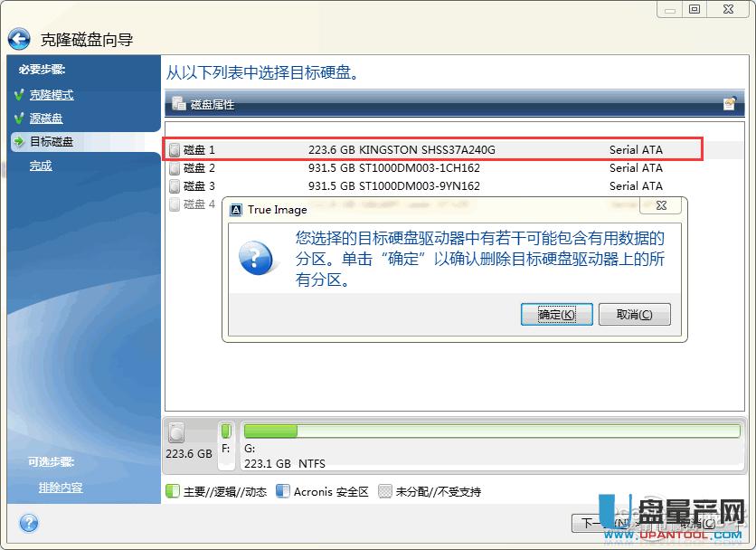Click the drive icon beside 磁盘 1
Screen dimensions: 756x550
(x=175, y=149)
